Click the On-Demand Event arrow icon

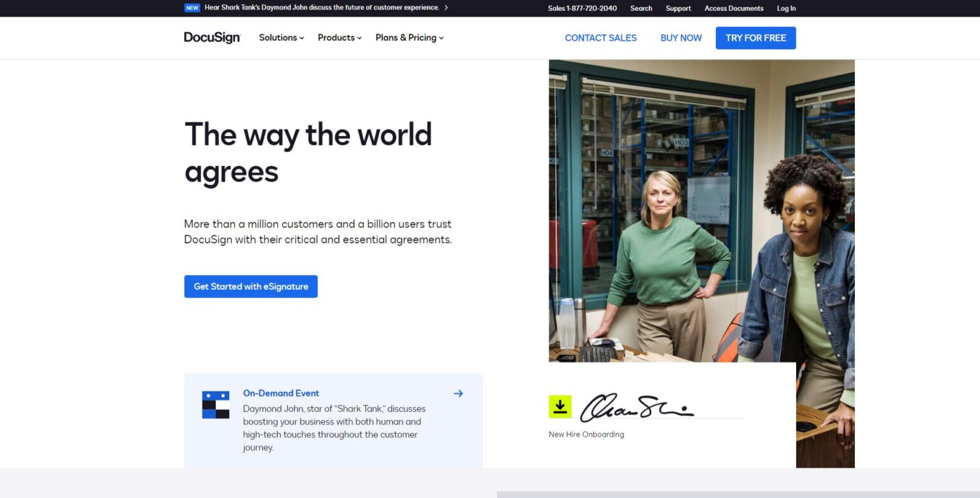(x=458, y=393)
